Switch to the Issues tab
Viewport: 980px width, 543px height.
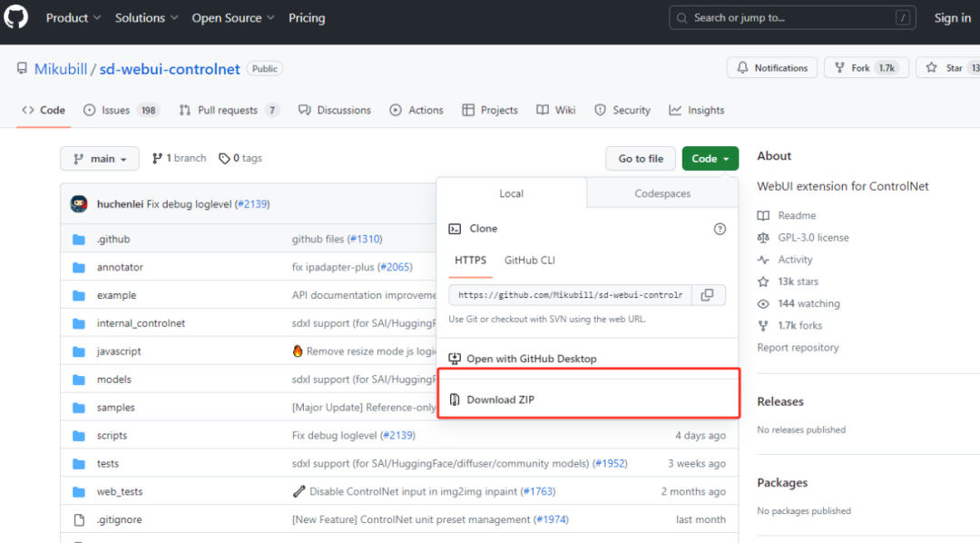(122, 110)
